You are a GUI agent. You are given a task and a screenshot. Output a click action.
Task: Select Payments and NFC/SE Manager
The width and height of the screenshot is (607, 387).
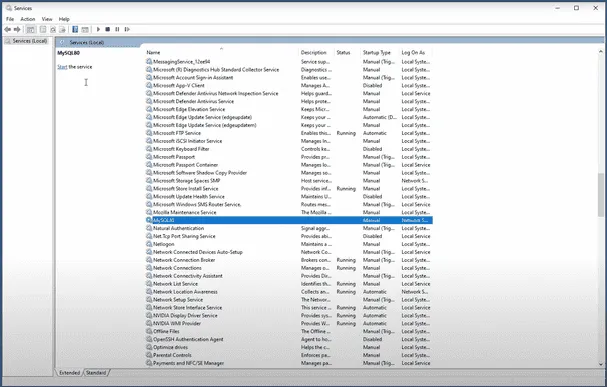click(x=289, y=363)
